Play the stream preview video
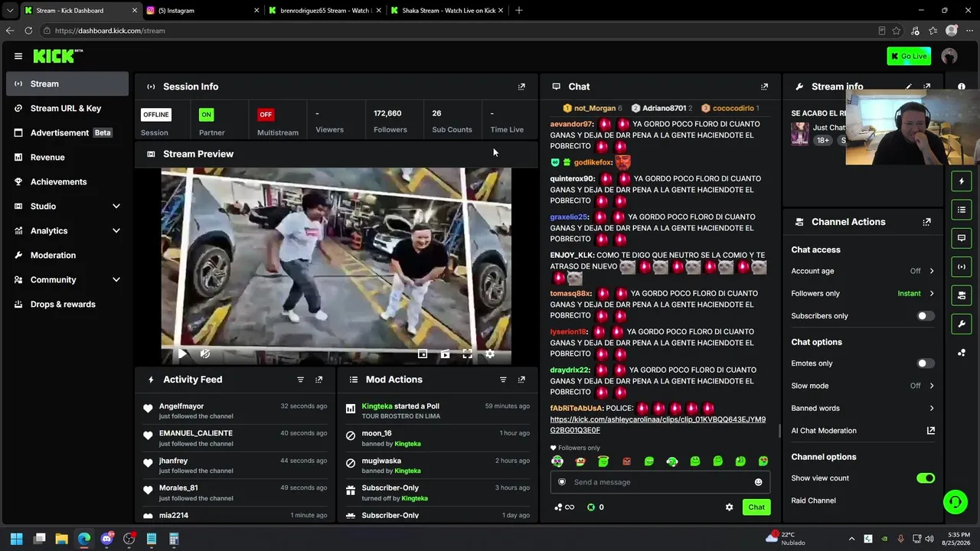This screenshot has width=980, height=551. point(181,354)
